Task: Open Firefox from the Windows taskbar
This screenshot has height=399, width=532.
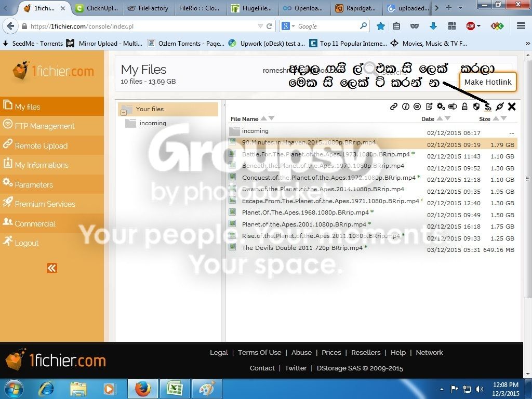Action: 143,389
